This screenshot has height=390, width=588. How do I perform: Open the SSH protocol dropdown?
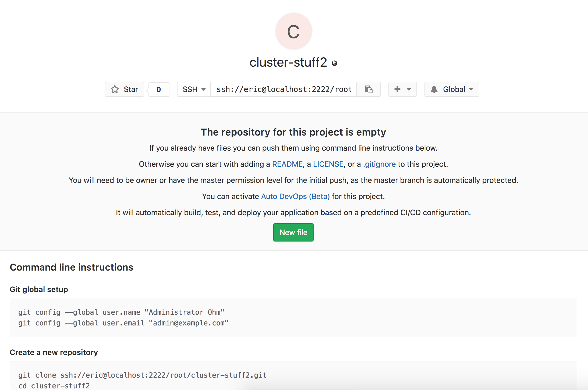194,89
